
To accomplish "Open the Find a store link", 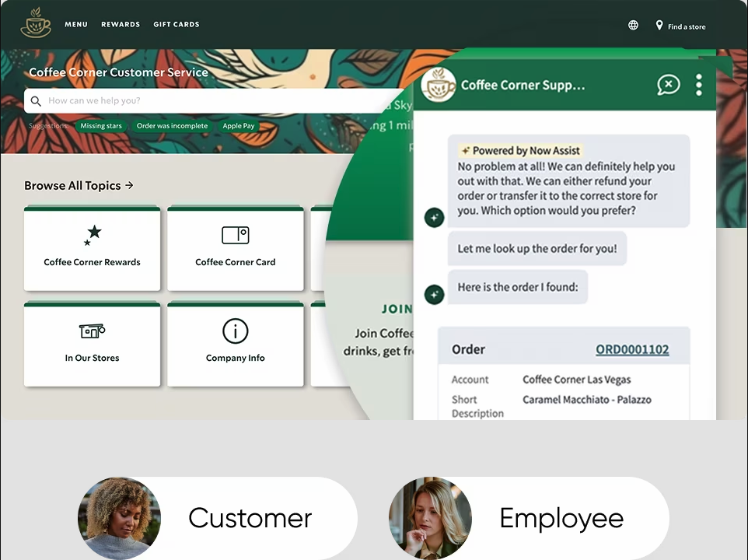I will [x=687, y=26].
